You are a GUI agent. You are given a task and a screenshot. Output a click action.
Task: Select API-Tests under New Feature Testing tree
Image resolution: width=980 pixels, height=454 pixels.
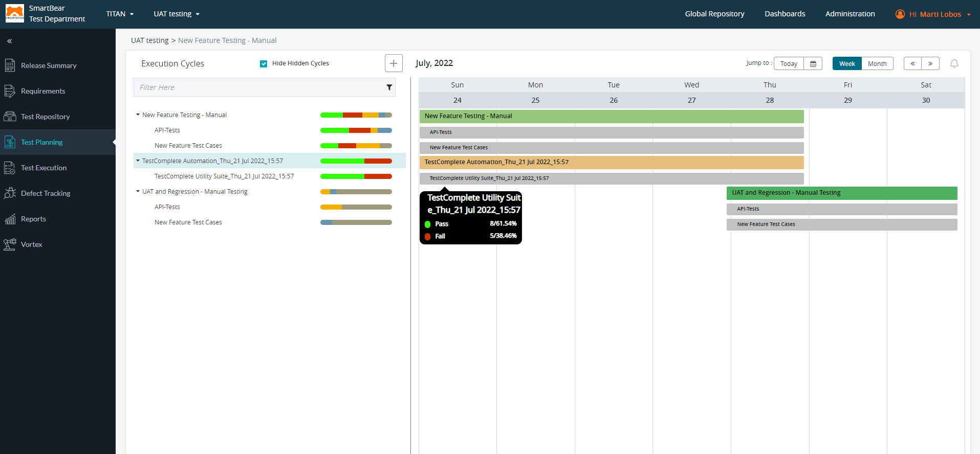(167, 130)
